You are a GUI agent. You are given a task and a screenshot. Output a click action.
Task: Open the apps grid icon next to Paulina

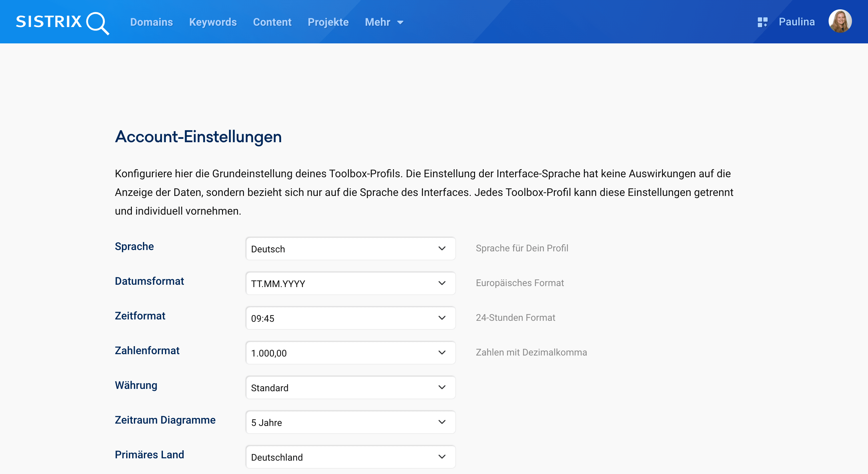[x=762, y=22]
